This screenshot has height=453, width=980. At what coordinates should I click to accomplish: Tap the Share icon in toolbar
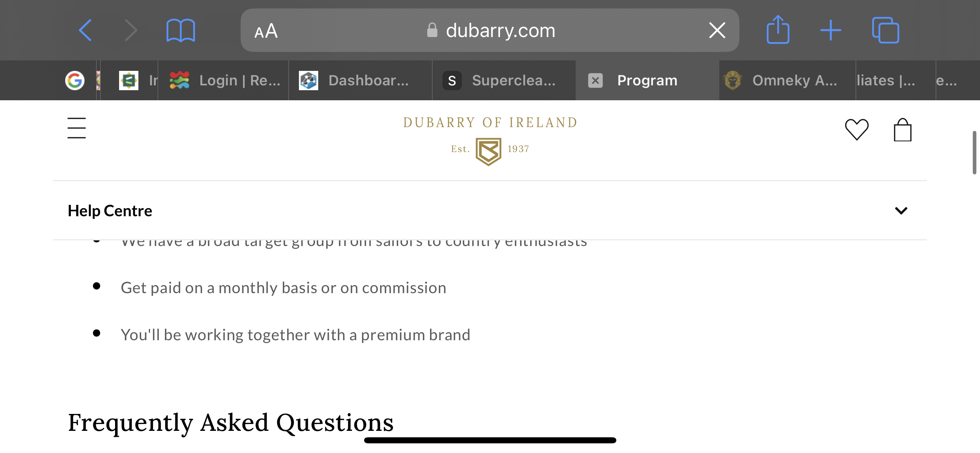coord(778,29)
